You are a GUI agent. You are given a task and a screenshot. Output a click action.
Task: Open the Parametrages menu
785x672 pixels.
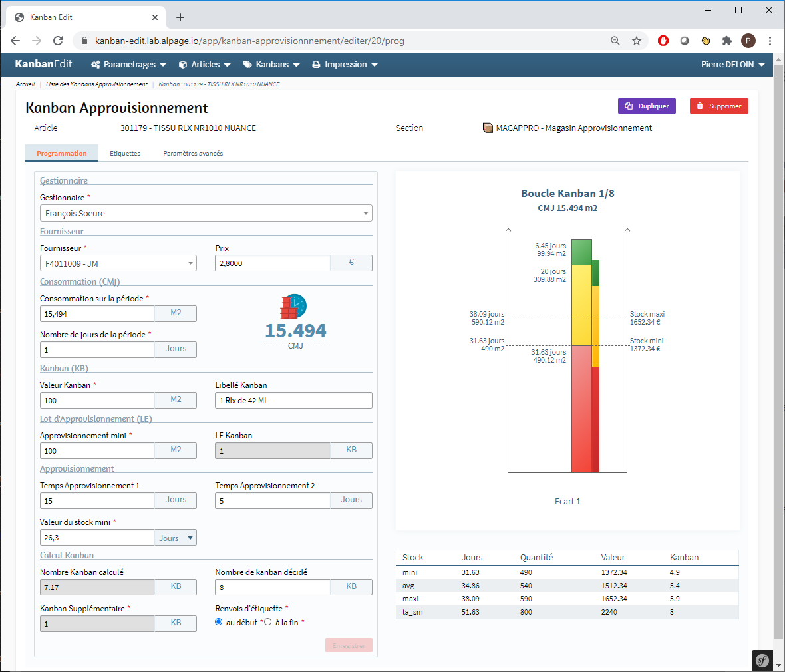[128, 65]
